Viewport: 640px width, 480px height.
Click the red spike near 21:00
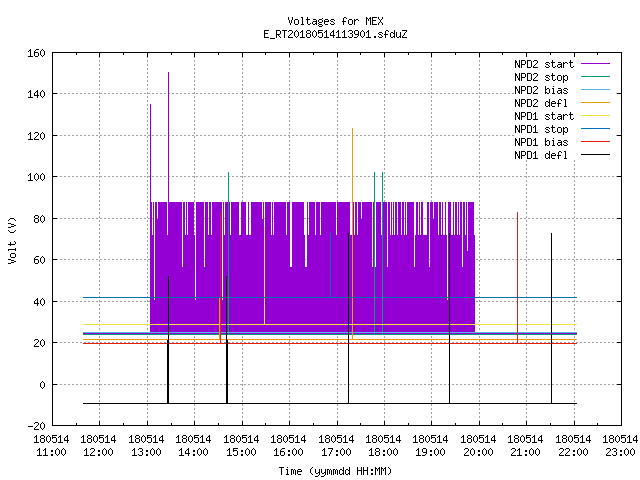coord(517,278)
